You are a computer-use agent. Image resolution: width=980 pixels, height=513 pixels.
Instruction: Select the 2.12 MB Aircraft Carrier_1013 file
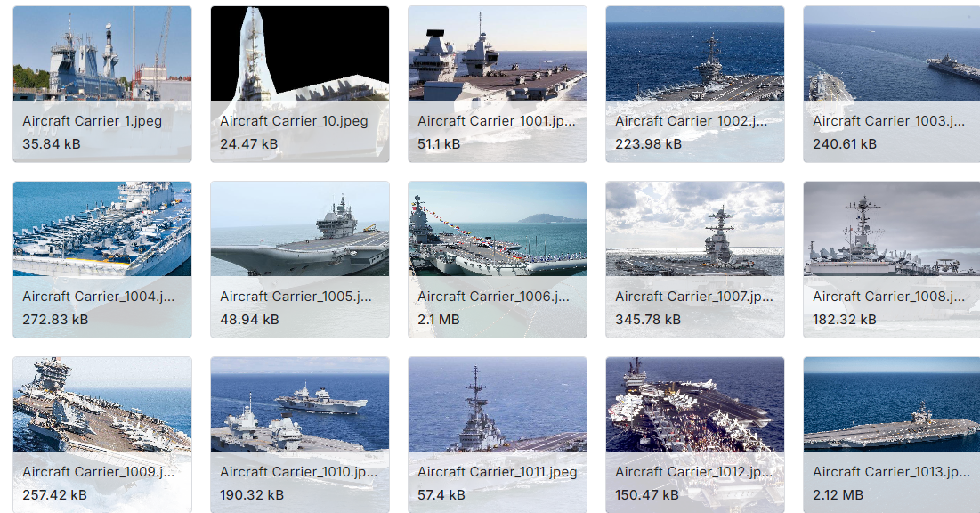(x=892, y=435)
